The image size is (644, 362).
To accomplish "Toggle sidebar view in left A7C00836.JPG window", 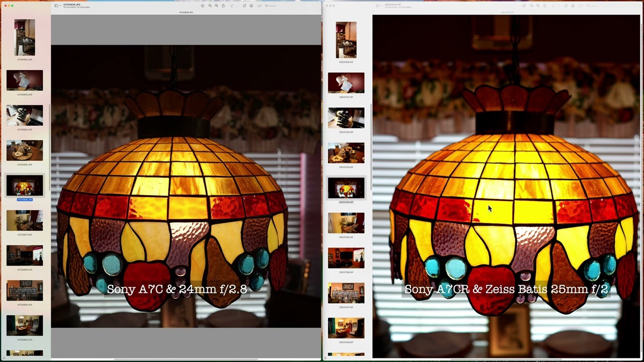I will (56, 6).
